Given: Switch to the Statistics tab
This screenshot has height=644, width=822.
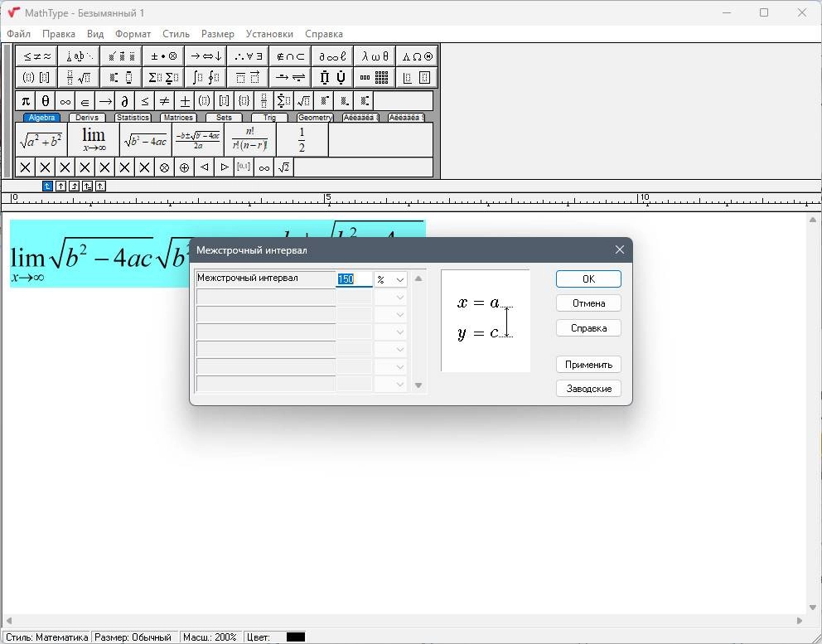Looking at the screenshot, I should click(133, 118).
